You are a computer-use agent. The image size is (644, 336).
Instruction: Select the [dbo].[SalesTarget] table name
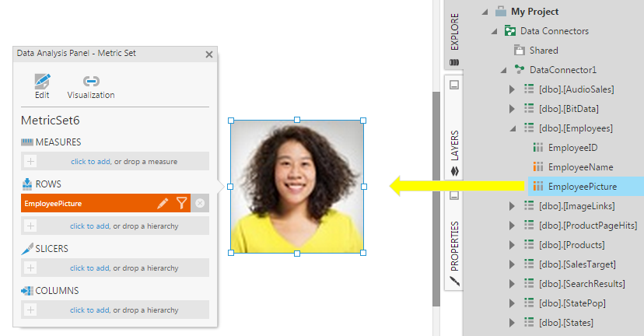577,264
